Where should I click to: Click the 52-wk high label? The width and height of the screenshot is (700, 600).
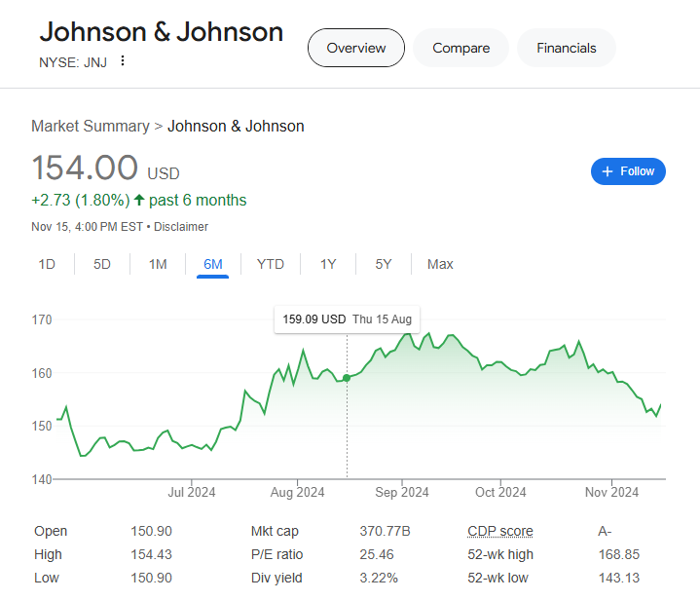coord(500,554)
